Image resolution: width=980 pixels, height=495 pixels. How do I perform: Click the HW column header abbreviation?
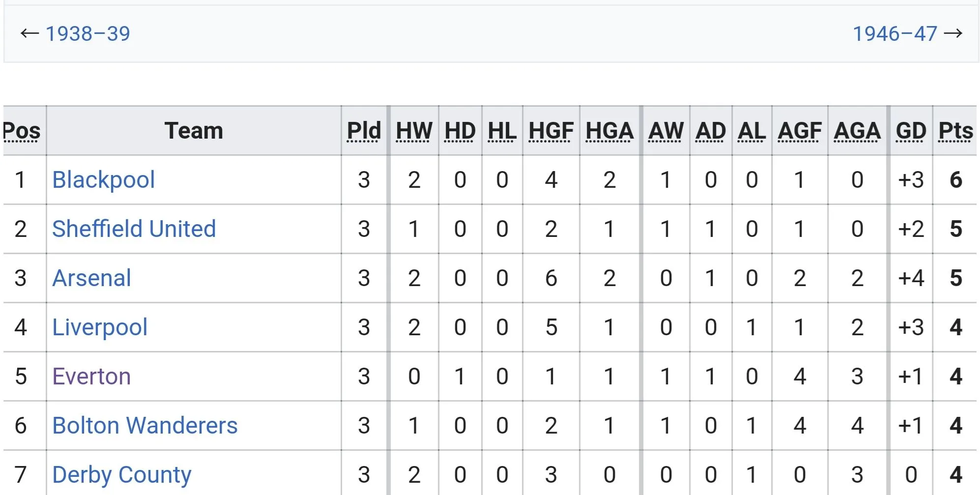click(x=414, y=131)
